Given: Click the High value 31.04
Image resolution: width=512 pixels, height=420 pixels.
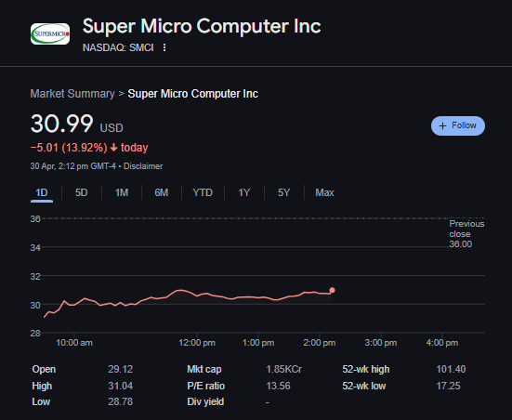Looking at the screenshot, I should click(121, 386).
